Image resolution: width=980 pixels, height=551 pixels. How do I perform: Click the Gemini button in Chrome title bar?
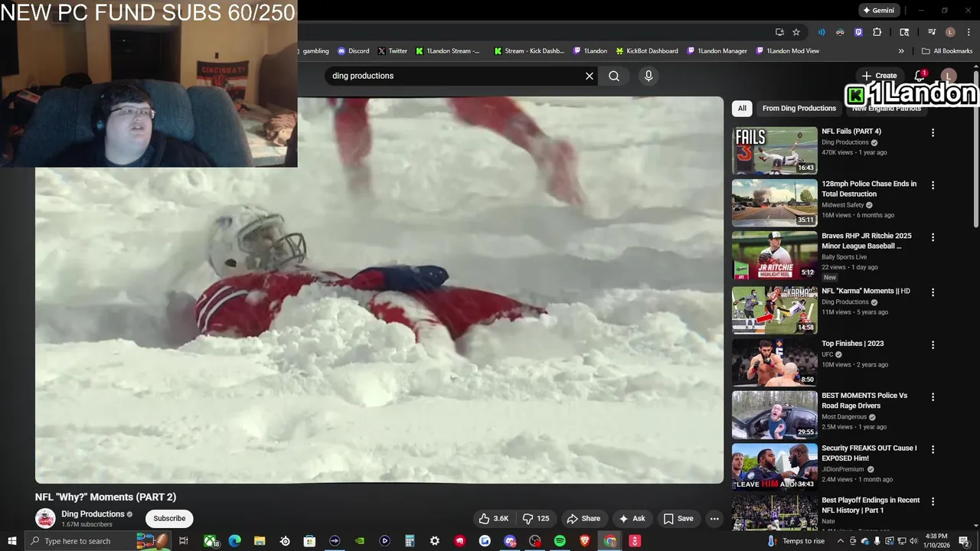click(878, 11)
